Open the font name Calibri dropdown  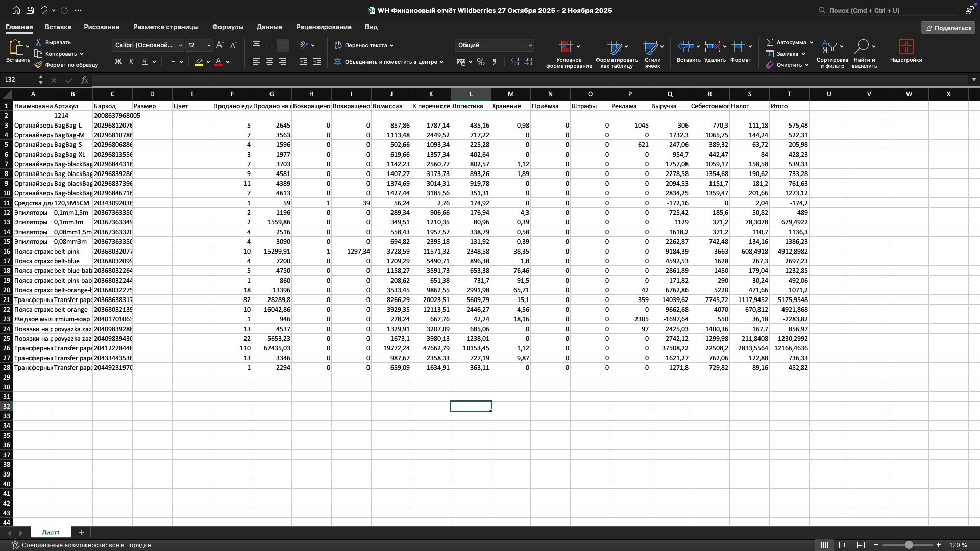180,45
